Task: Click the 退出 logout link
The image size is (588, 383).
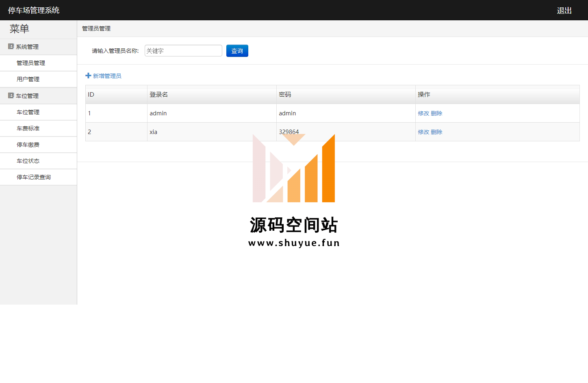Action: (564, 11)
